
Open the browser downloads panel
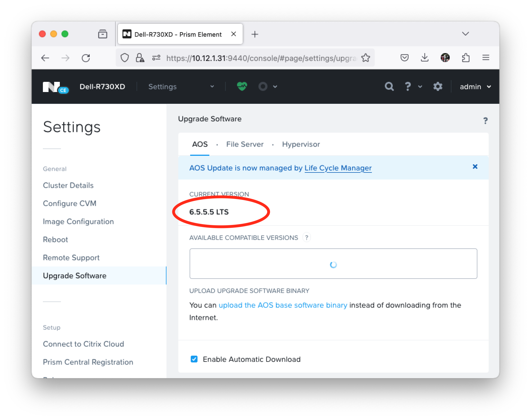coord(425,58)
